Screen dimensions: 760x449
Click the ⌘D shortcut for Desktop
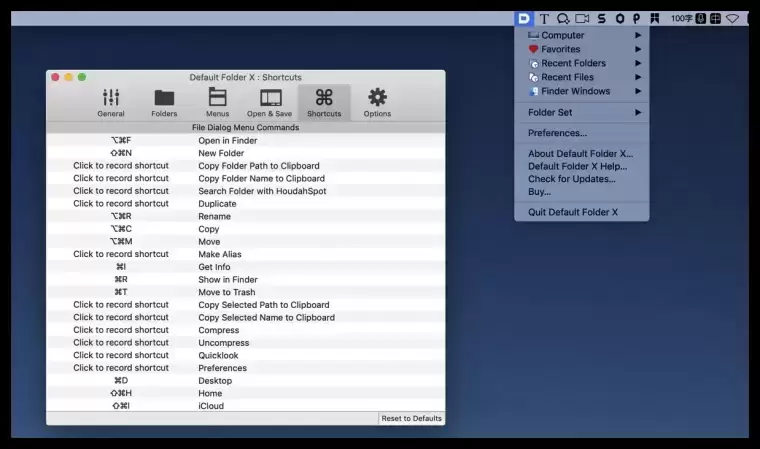pyautogui.click(x=121, y=381)
